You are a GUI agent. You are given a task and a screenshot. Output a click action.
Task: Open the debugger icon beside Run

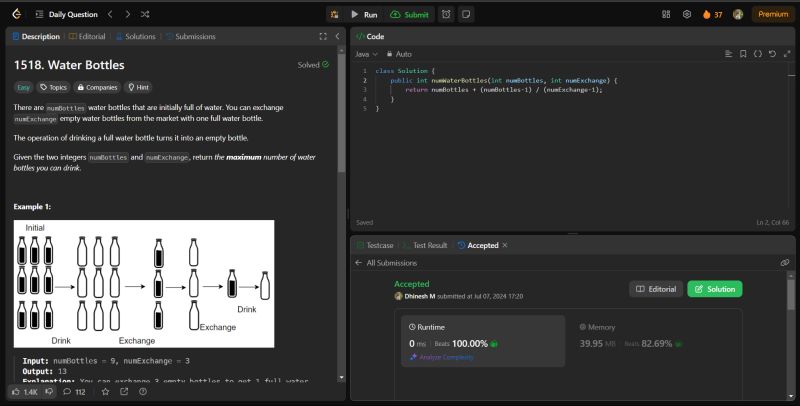333,14
